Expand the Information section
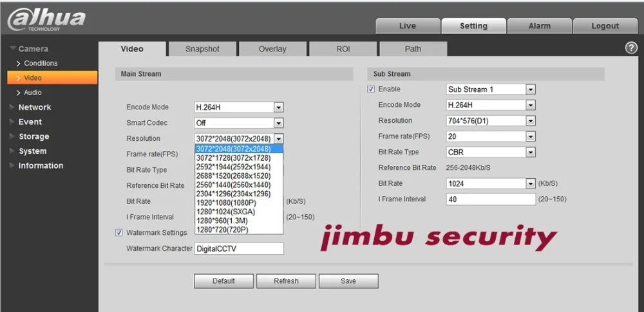 tap(37, 166)
